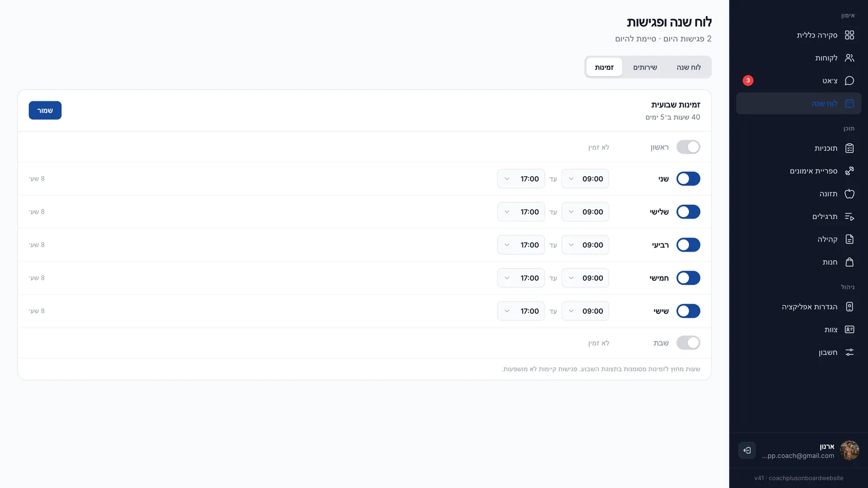Open the תוכניות clipboard icon
The height and width of the screenshot is (488, 868).
click(x=850, y=149)
